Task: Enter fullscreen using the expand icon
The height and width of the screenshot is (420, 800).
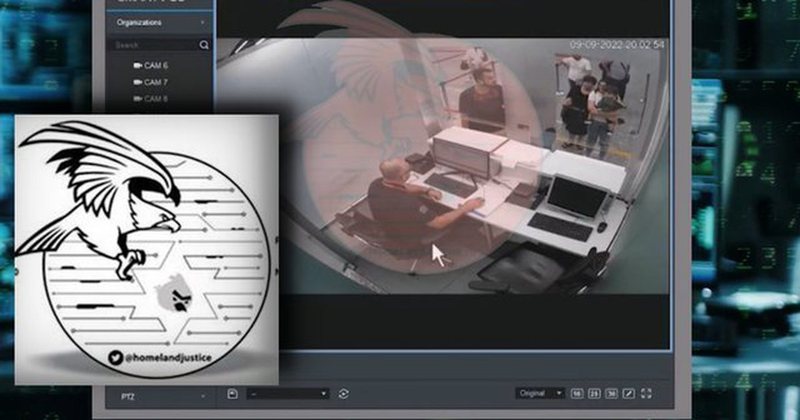Action: click(x=646, y=394)
